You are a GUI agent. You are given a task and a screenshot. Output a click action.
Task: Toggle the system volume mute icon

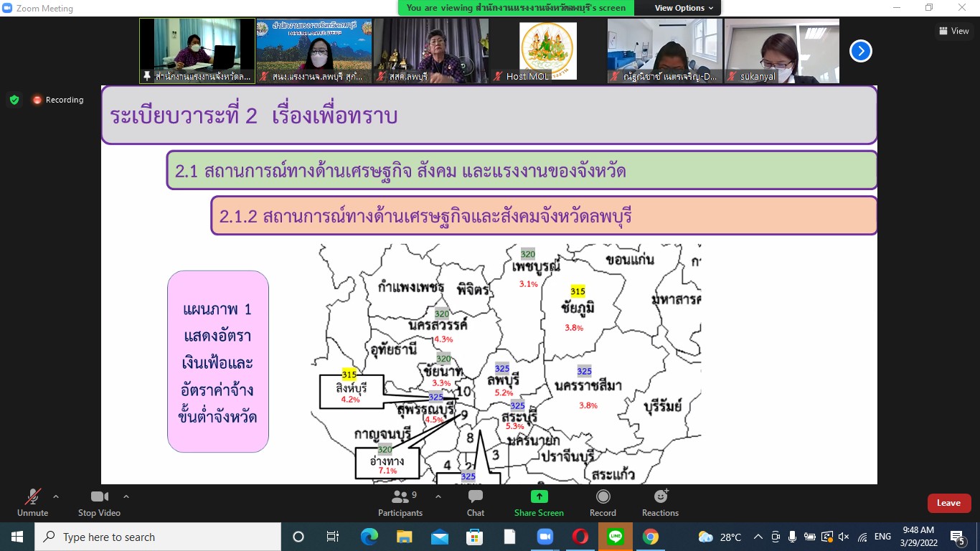pyautogui.click(x=844, y=537)
